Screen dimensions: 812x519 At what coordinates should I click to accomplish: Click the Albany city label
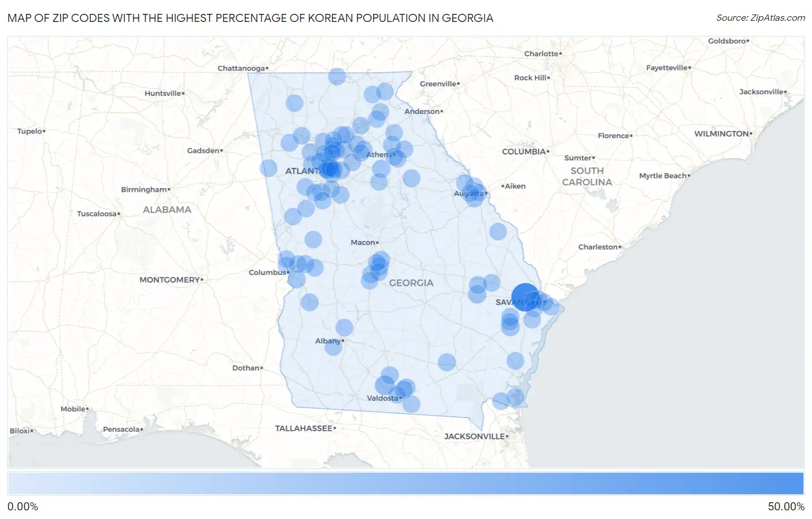pos(328,341)
